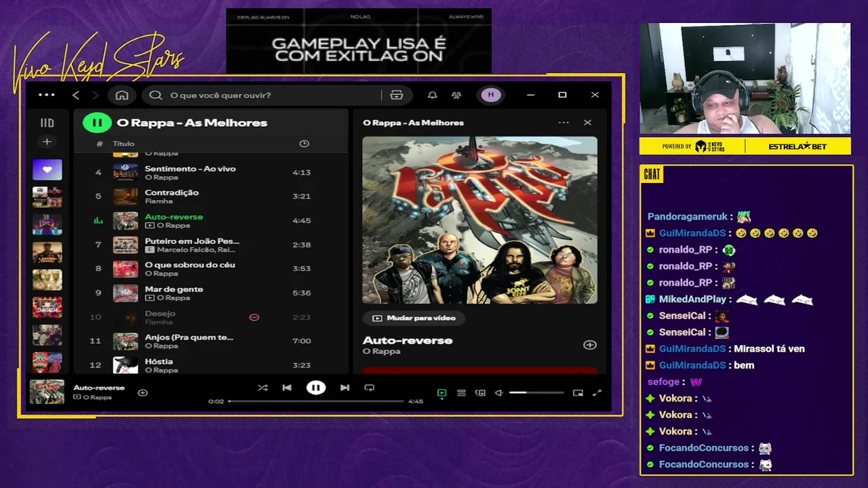Open the profile avatar 'H' menu
Image resolution: width=868 pixels, height=488 pixels.
[x=491, y=95]
